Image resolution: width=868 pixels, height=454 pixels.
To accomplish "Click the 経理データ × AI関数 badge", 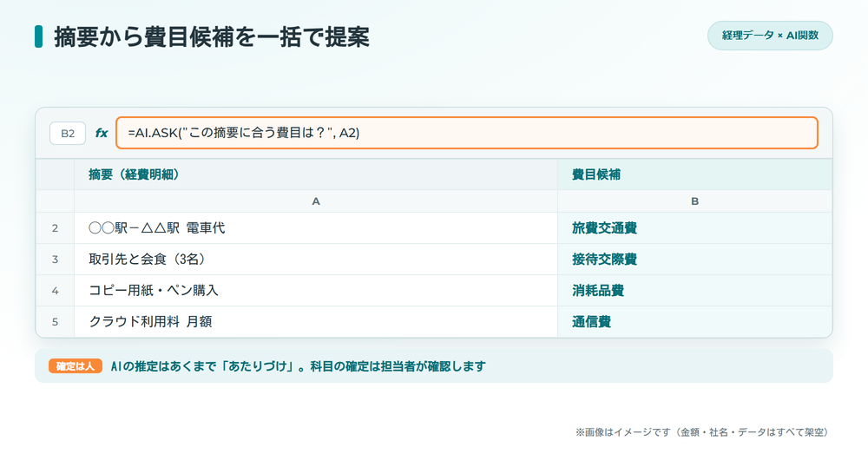I will [x=770, y=36].
